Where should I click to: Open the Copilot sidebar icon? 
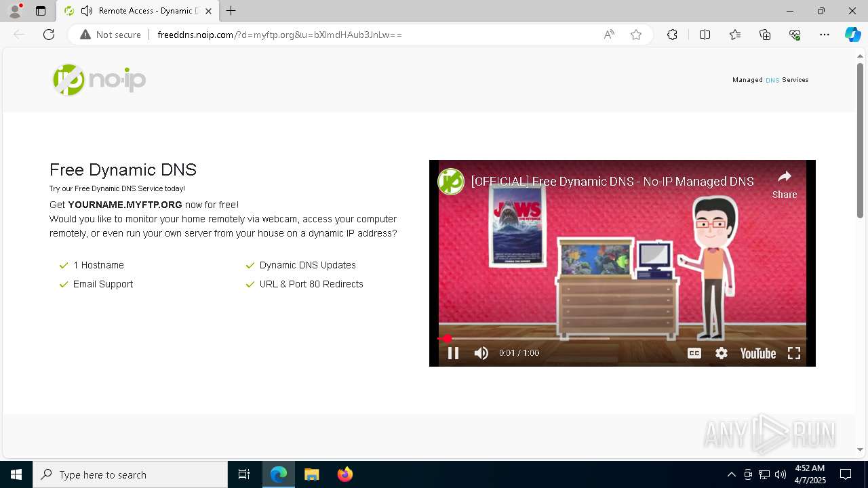pyautogui.click(x=852, y=35)
